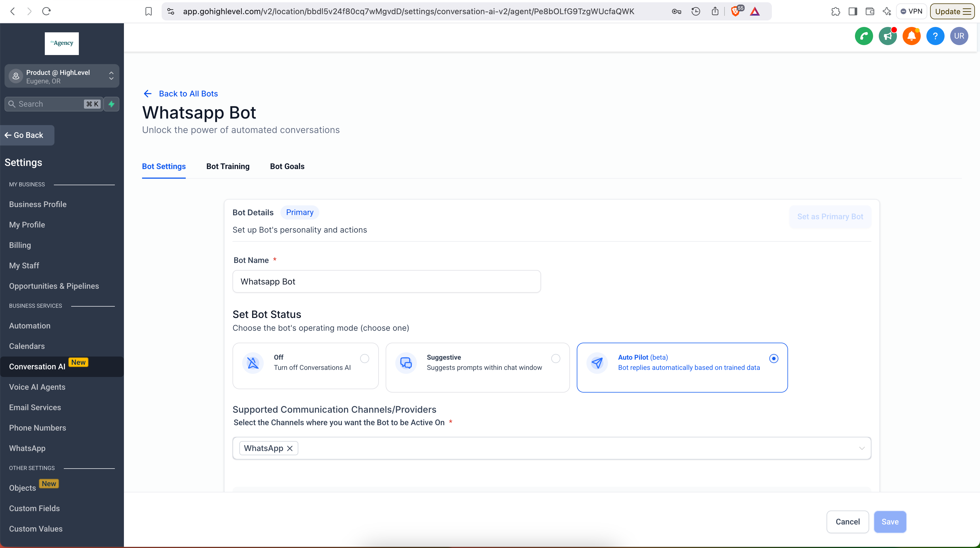Open the megaphone announcements icon
The image size is (980, 548).
click(888, 36)
